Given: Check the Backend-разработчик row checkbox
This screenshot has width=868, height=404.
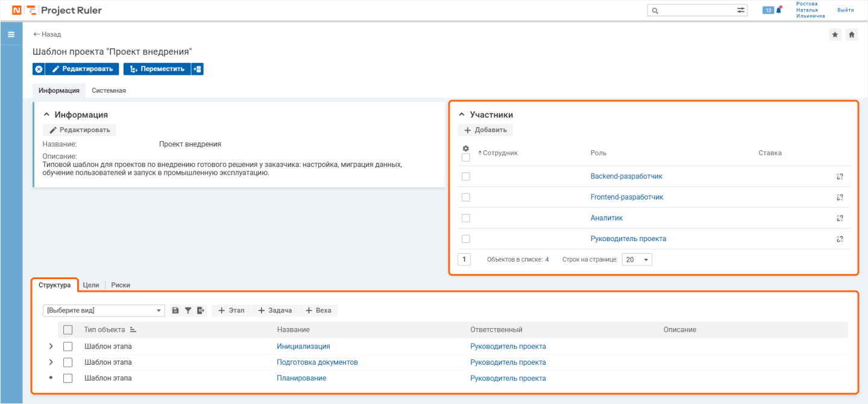Looking at the screenshot, I should pos(465,177).
